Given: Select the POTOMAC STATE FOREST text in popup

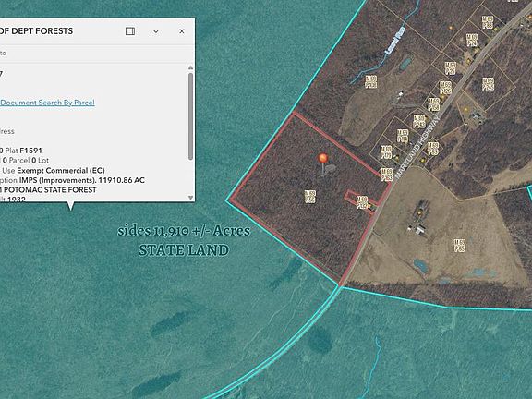Looking at the screenshot, I should point(50,190).
